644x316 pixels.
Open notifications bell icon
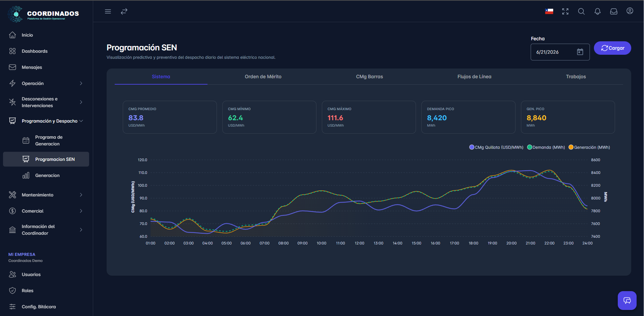[x=598, y=11]
